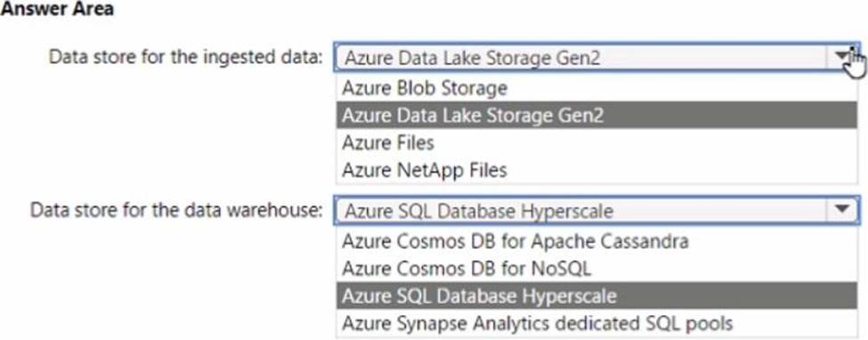Click the 'Data store for the ingested data' label
The image size is (868, 340).
[x=186, y=57]
